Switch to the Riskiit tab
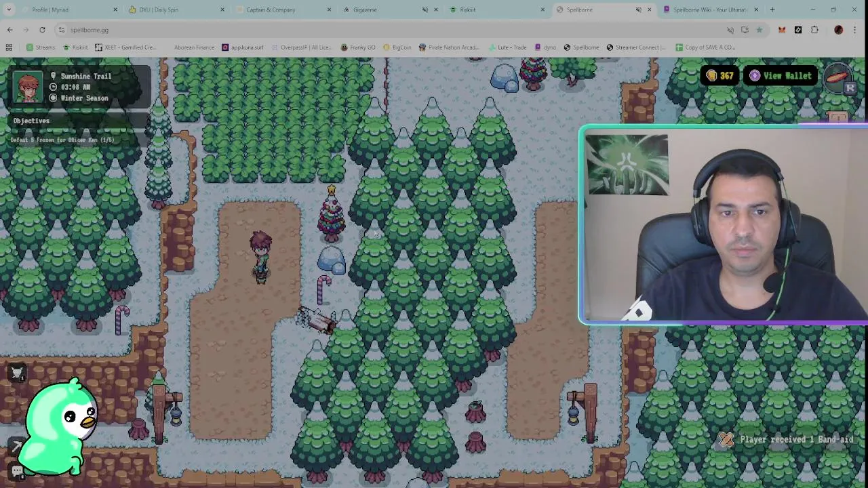Viewport: 868px width, 488px height. point(496,9)
